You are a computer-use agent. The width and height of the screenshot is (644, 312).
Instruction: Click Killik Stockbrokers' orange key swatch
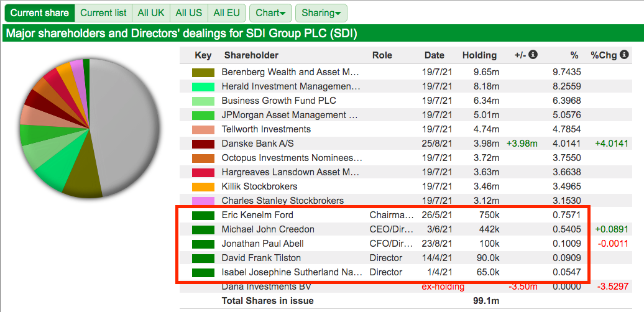coord(203,187)
